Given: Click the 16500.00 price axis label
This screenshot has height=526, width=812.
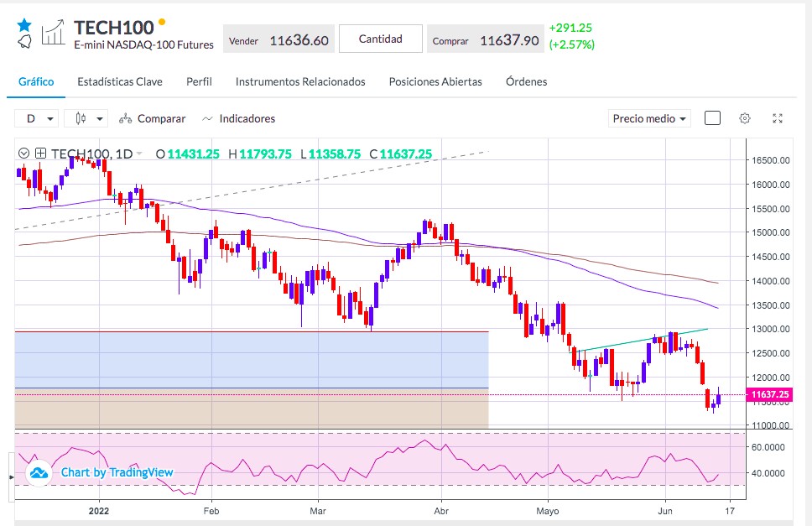Looking at the screenshot, I should click(x=771, y=160).
